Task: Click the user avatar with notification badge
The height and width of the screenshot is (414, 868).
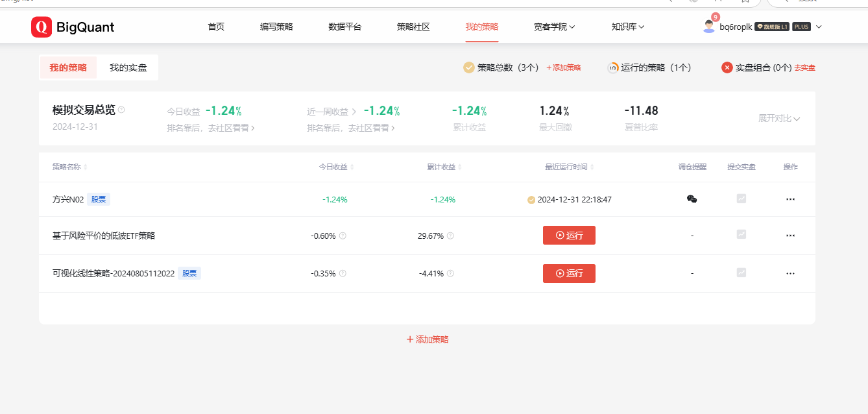Action: 709,26
